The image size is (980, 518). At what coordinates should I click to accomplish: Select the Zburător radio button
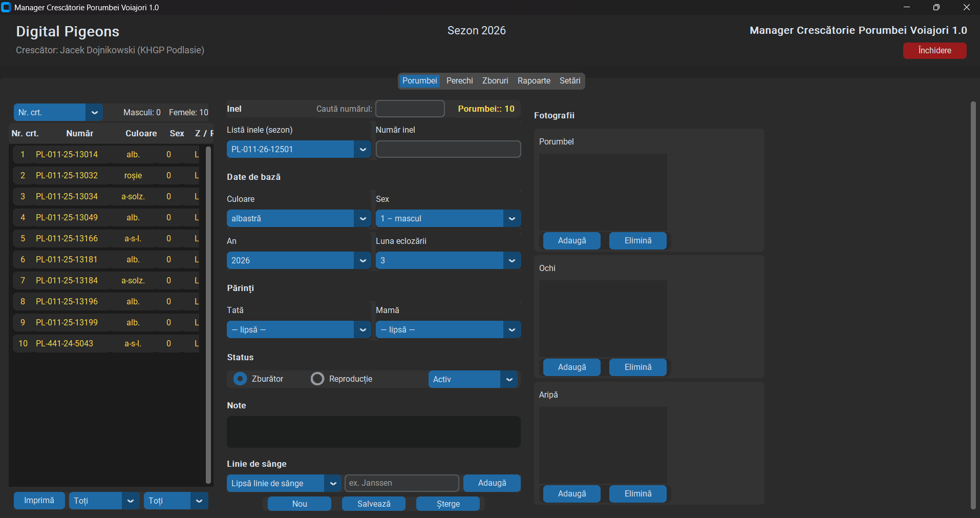[x=240, y=379]
